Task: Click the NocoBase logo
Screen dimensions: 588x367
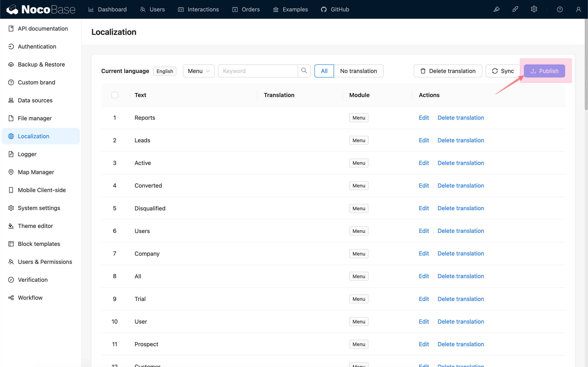Action: click(41, 9)
